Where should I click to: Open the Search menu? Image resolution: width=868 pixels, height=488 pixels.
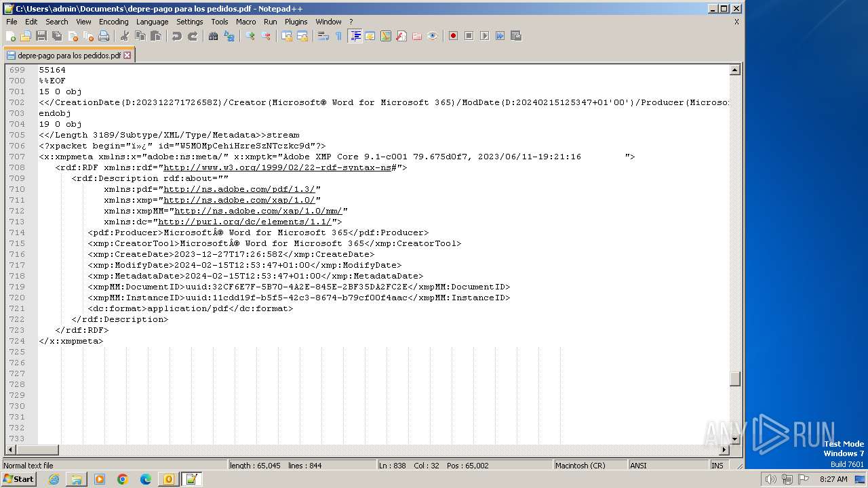point(57,22)
